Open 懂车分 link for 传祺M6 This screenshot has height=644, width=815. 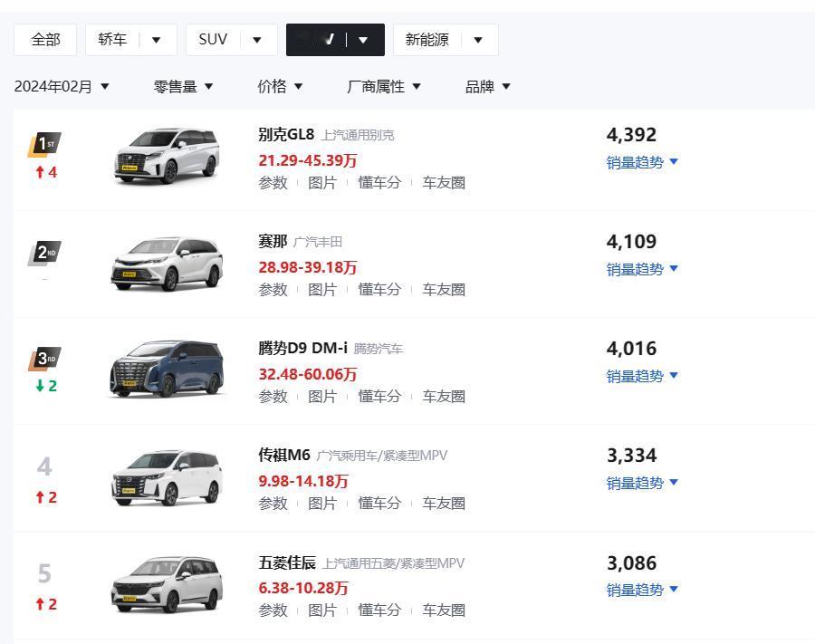click(379, 503)
